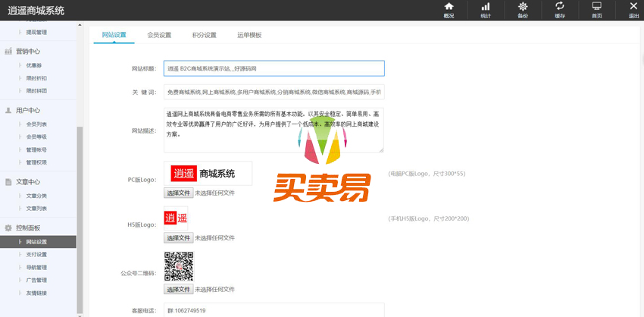The width and height of the screenshot is (644, 317).
Task: Click the 公众号二维码 QR code image
Action: pos(179,267)
